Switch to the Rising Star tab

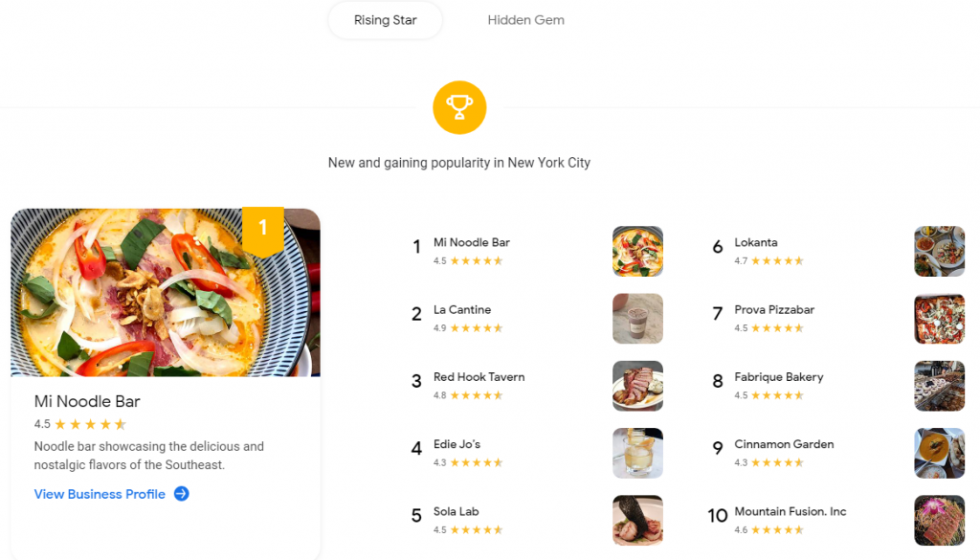tap(385, 20)
